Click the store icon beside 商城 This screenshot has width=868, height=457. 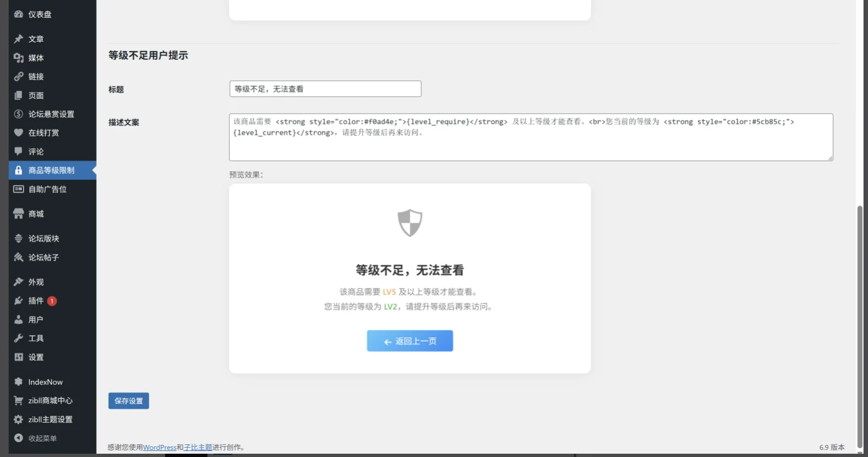(x=18, y=214)
